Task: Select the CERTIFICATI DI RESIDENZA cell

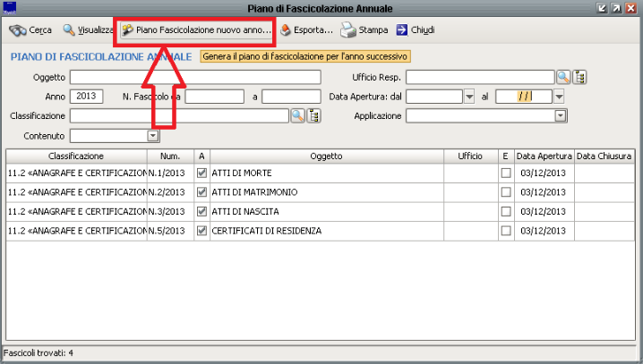Action: pyautogui.click(x=326, y=231)
